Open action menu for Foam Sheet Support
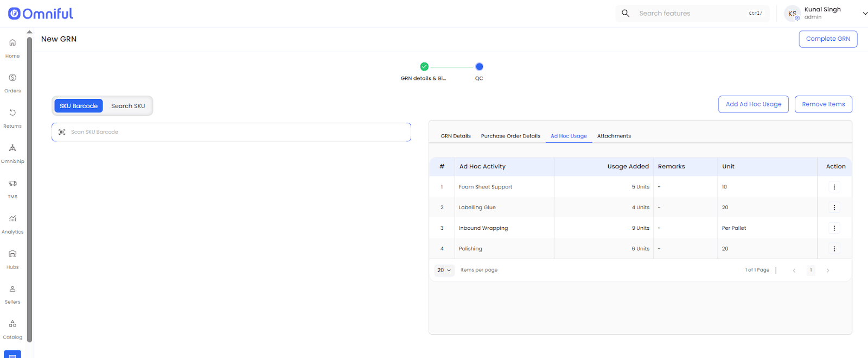The width and height of the screenshot is (868, 358). click(834, 187)
